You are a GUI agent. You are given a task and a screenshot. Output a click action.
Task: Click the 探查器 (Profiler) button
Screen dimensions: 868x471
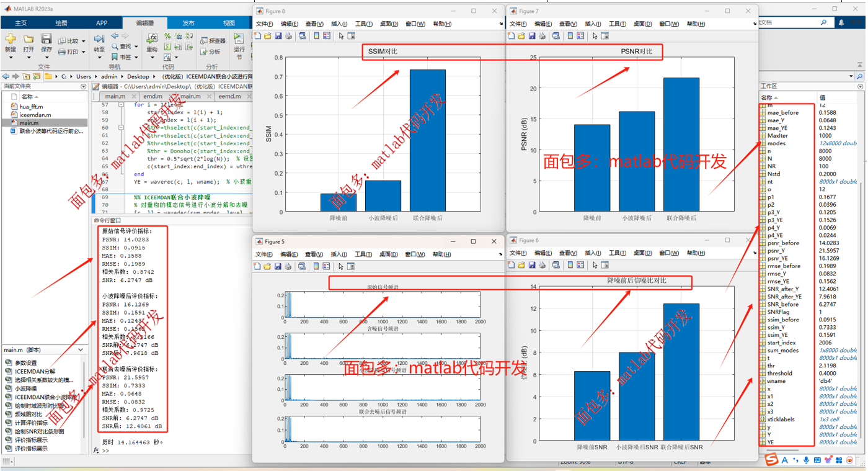213,41
